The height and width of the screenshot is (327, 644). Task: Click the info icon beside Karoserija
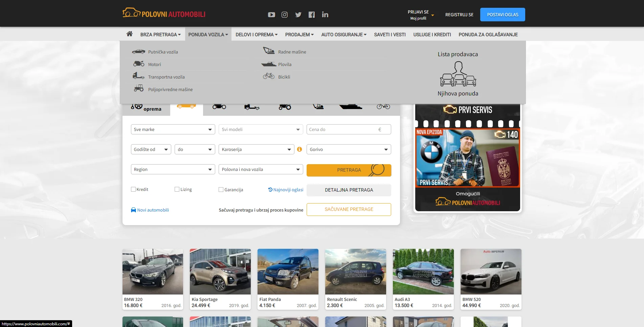299,149
